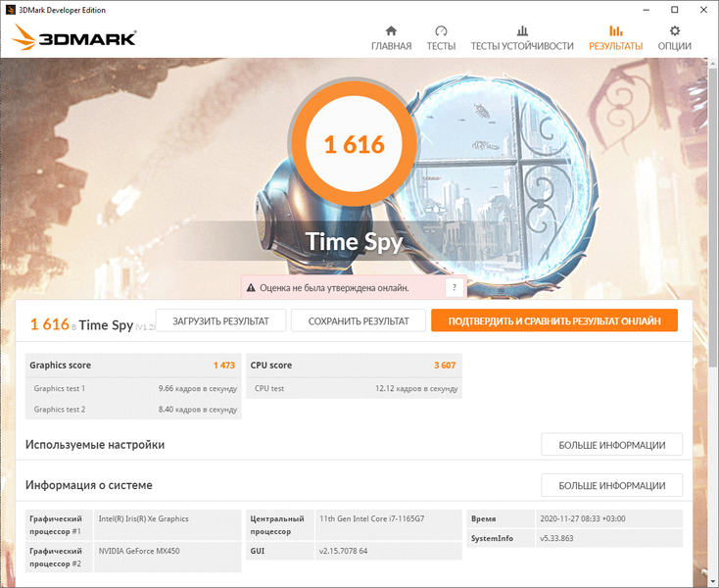Click Intel(R) Iris(R) Xe Graphics text
This screenshot has width=719, height=588.
tap(144, 518)
